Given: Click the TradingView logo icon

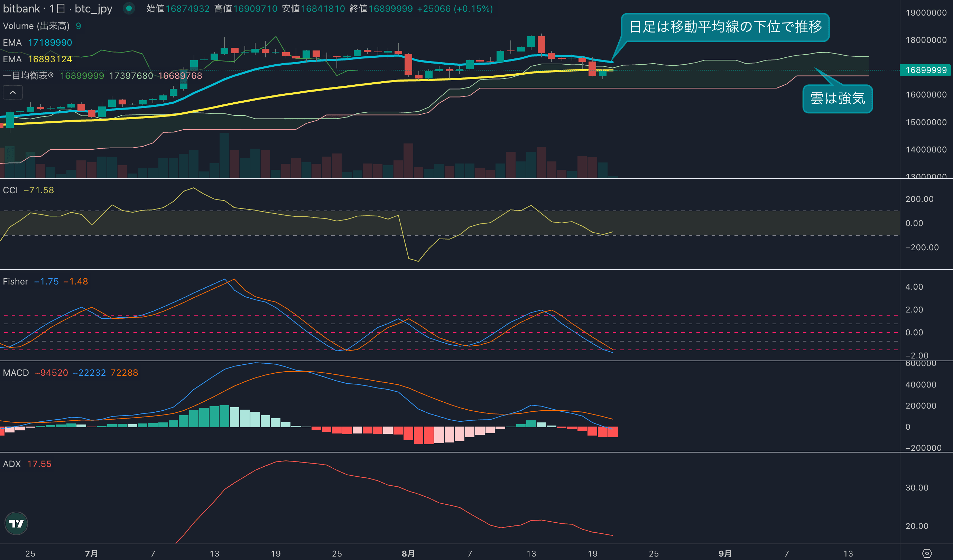Looking at the screenshot, I should coord(16,523).
